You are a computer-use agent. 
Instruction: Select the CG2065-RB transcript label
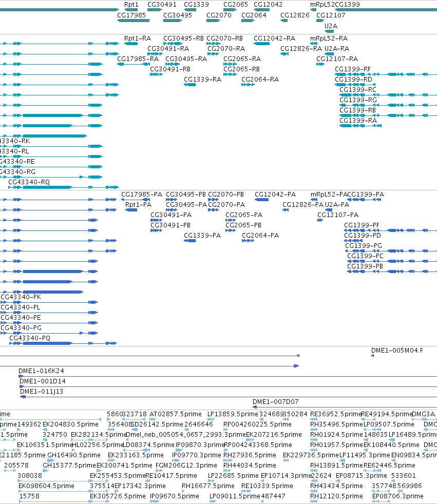click(x=241, y=69)
